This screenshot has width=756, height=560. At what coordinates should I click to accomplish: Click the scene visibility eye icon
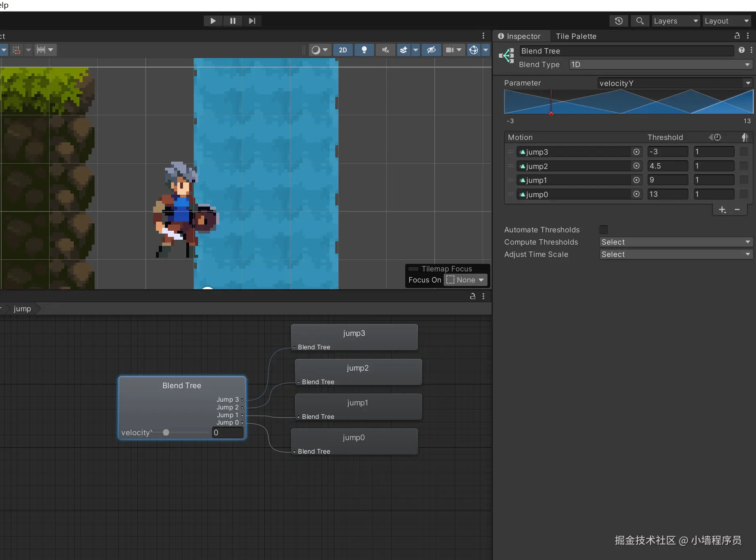431,50
